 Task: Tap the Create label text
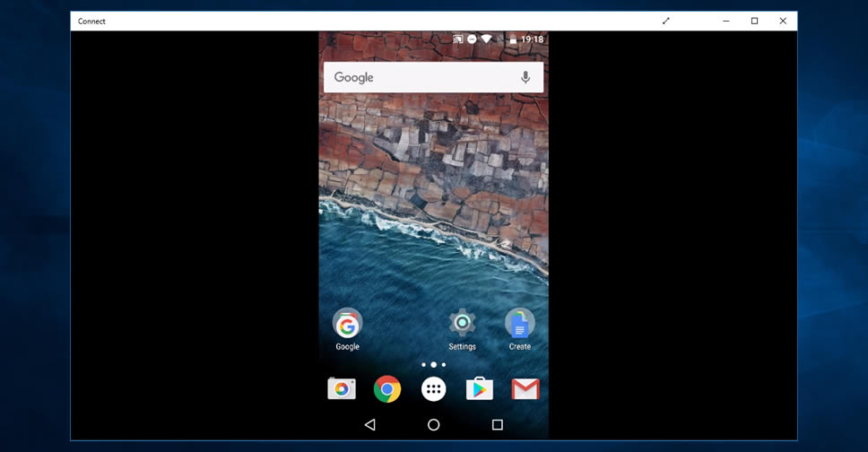click(x=520, y=347)
